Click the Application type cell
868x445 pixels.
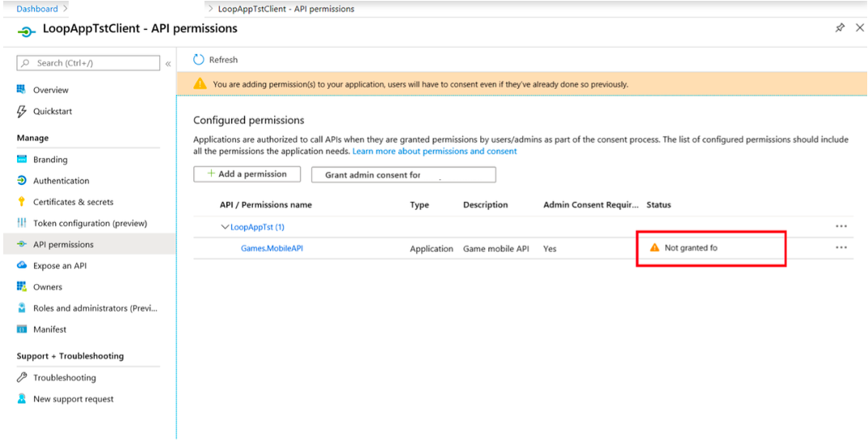pyautogui.click(x=432, y=249)
